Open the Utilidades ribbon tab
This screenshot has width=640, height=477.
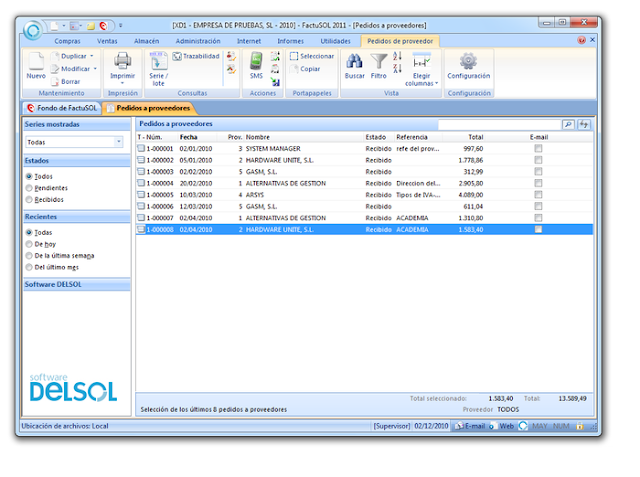(335, 41)
